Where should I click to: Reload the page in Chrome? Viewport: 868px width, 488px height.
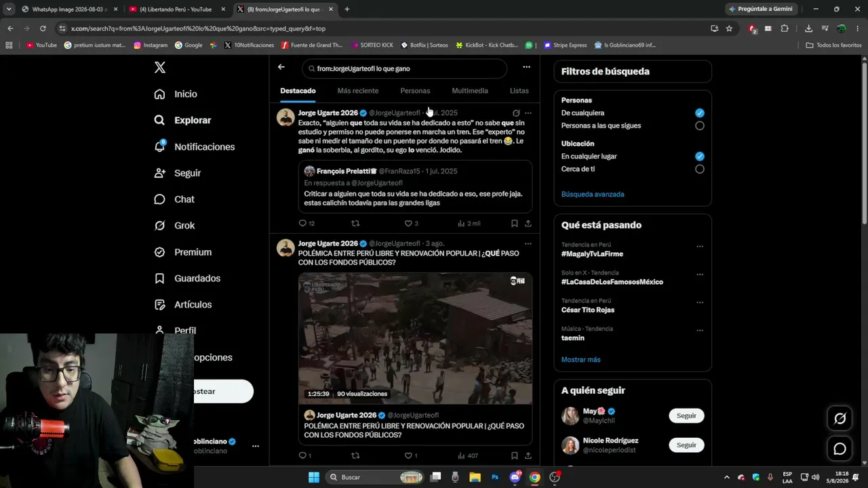click(x=43, y=28)
